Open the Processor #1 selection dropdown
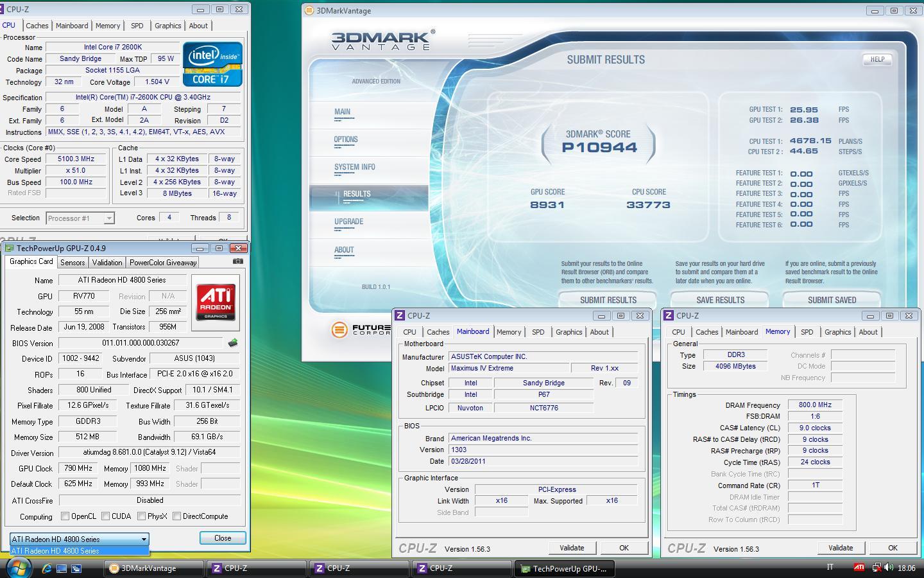The height and width of the screenshot is (578, 924). click(80, 218)
